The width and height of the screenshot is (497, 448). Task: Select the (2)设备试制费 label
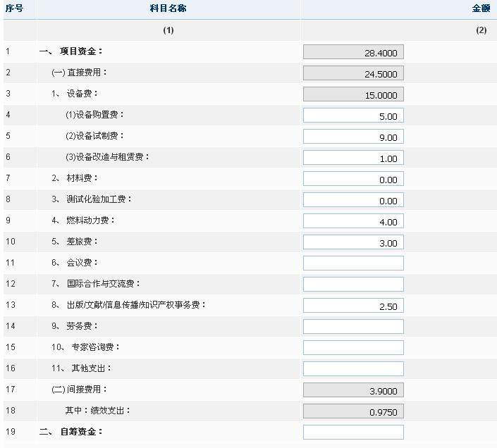click(94, 135)
